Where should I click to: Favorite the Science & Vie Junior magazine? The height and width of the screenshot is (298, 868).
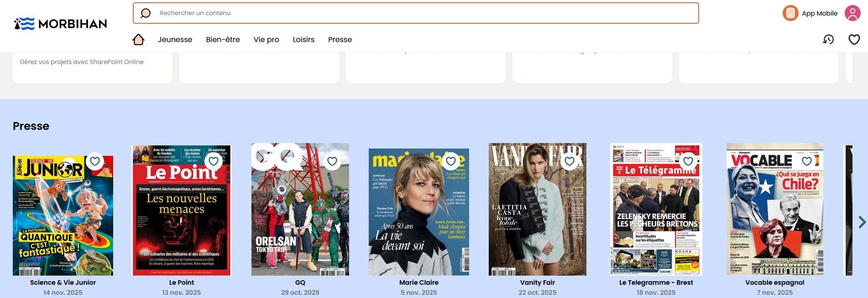(x=95, y=161)
